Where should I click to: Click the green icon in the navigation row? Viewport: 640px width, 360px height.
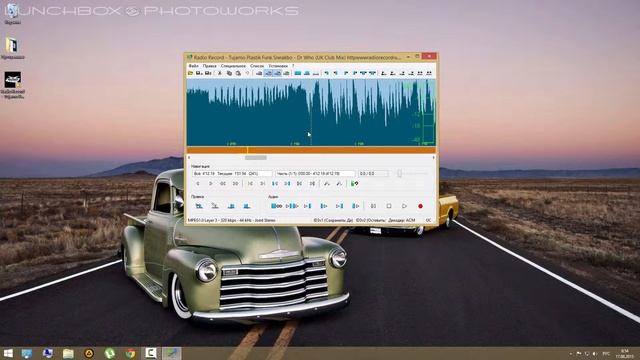tap(355, 184)
